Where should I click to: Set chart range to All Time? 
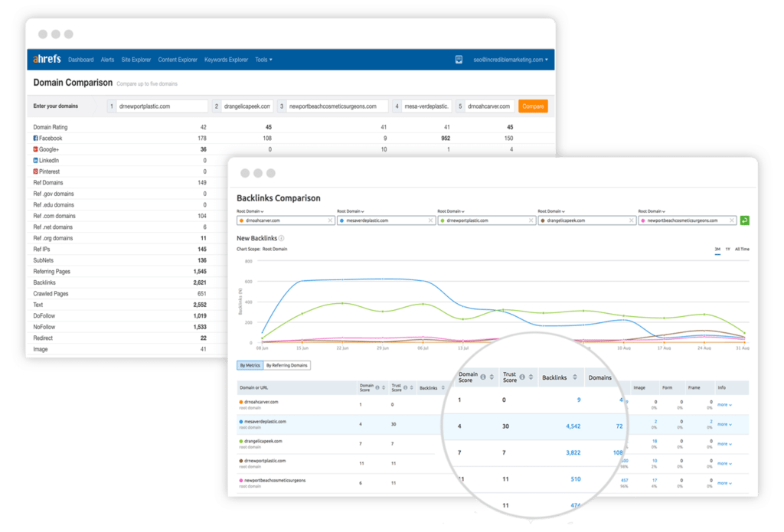tap(742, 249)
